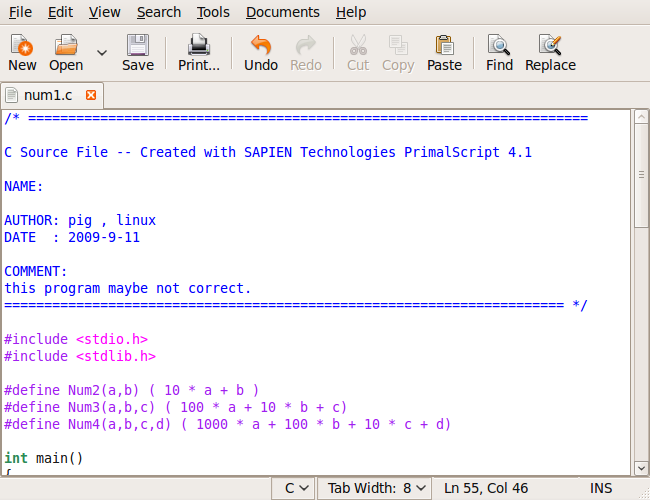
Task: Close the num1.c tab
Action: tap(91, 95)
